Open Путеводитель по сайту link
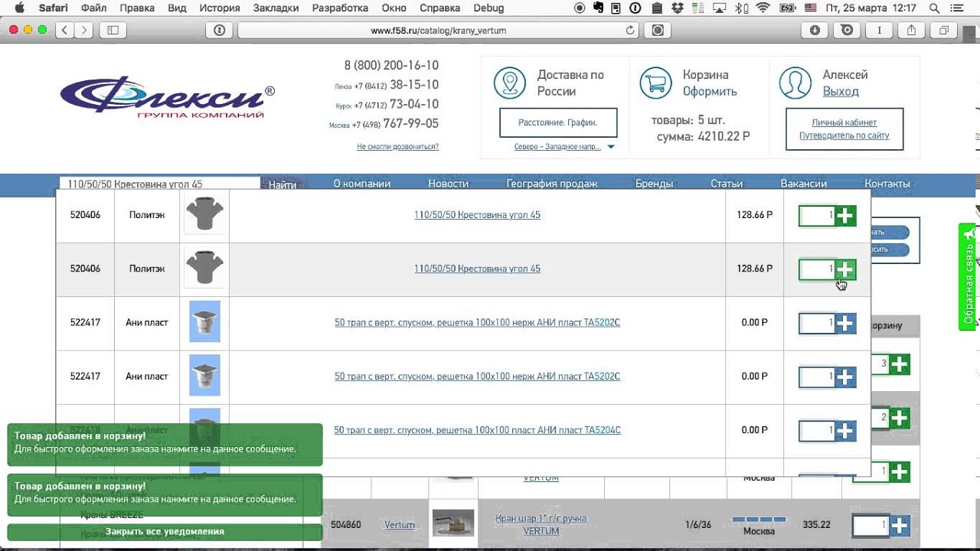 point(844,135)
